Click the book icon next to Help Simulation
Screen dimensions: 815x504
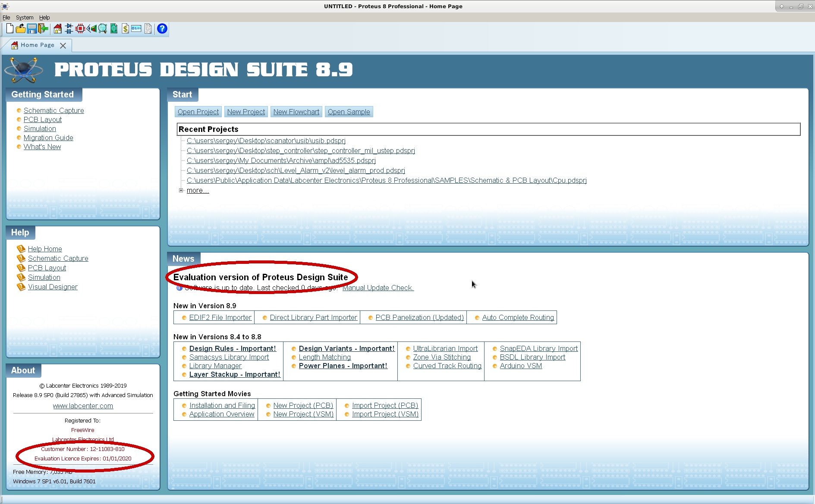pos(21,277)
